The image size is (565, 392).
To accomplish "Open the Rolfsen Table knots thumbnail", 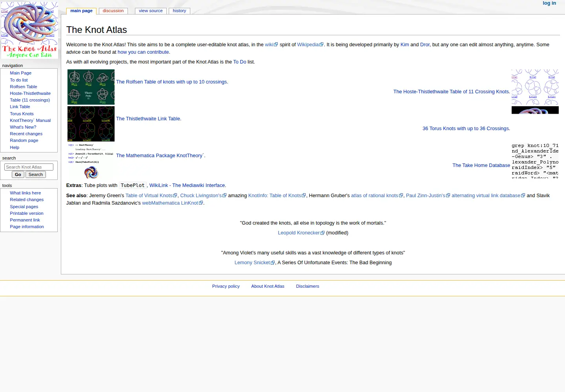I will point(91,87).
